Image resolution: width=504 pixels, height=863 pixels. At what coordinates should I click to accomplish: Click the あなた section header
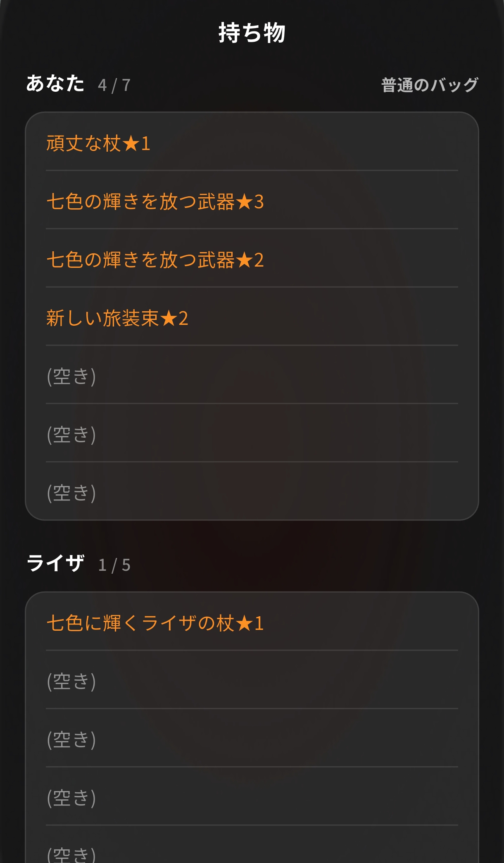(55, 83)
